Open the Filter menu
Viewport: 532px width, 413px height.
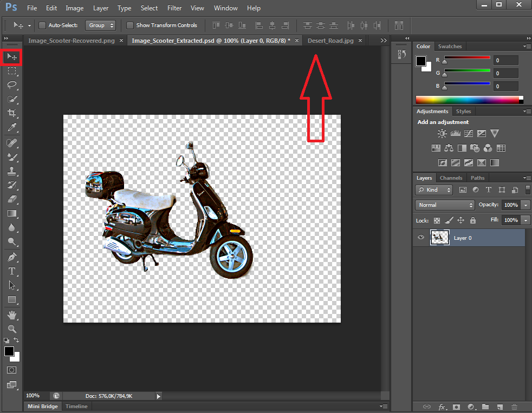(174, 8)
